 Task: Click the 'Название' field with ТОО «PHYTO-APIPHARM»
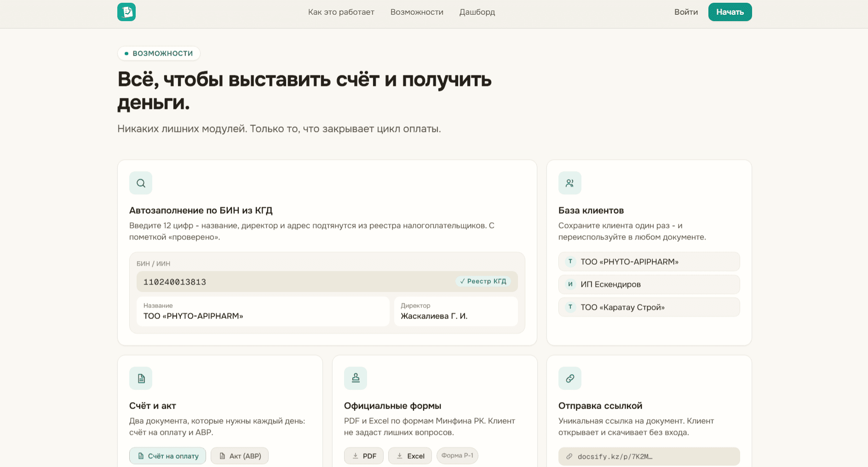[263, 312]
